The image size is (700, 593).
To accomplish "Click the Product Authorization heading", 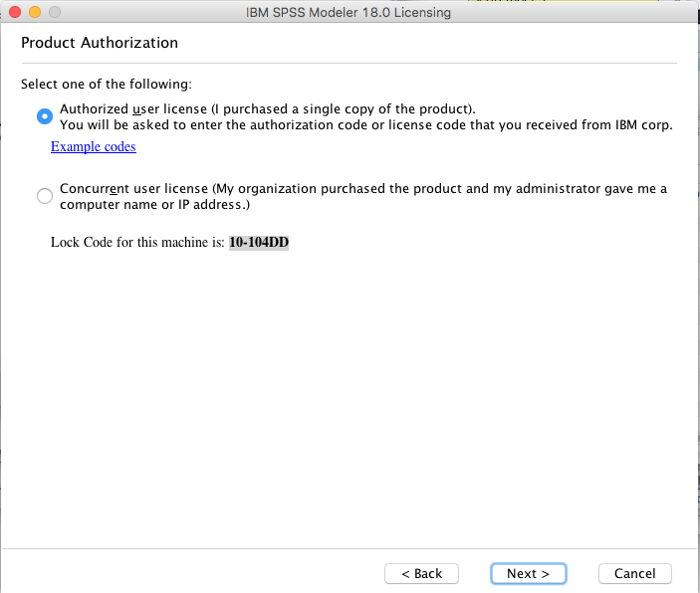I will 100,43.
